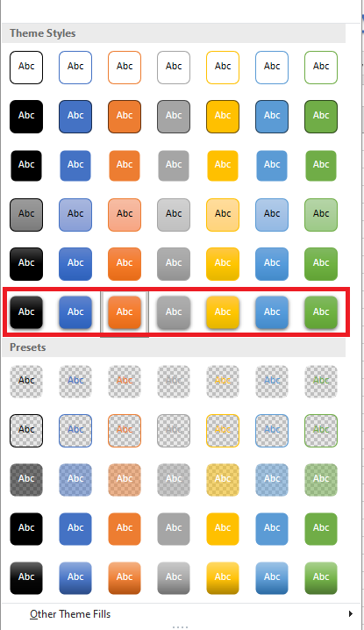This screenshot has width=364, height=630.
Task: Select the green gradient preset in the bottom row
Action: 321,577
